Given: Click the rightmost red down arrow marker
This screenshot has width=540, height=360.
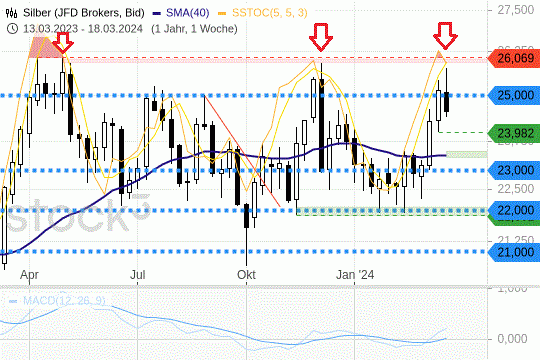Looking at the screenshot, I should (x=445, y=36).
